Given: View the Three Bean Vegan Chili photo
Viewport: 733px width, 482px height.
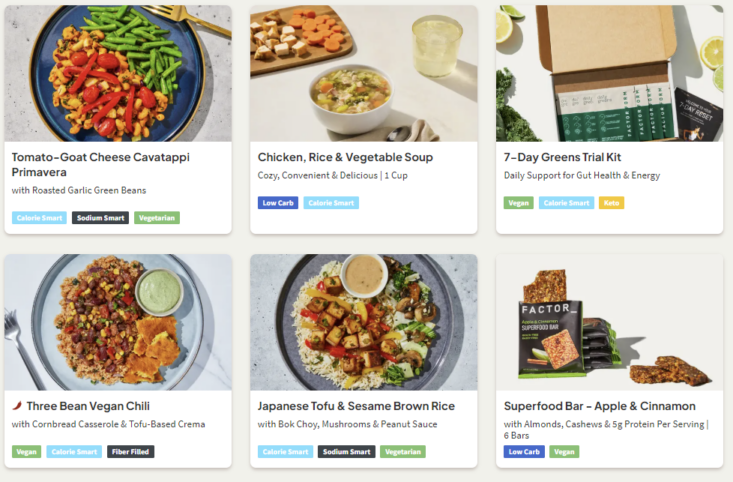Looking at the screenshot, I should coord(118,322).
